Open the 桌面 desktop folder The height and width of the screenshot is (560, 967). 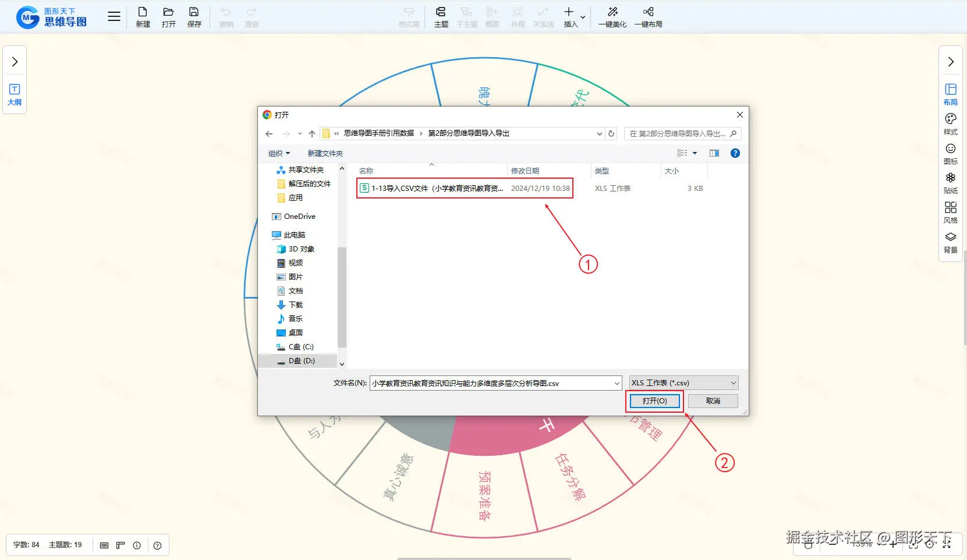click(x=290, y=333)
